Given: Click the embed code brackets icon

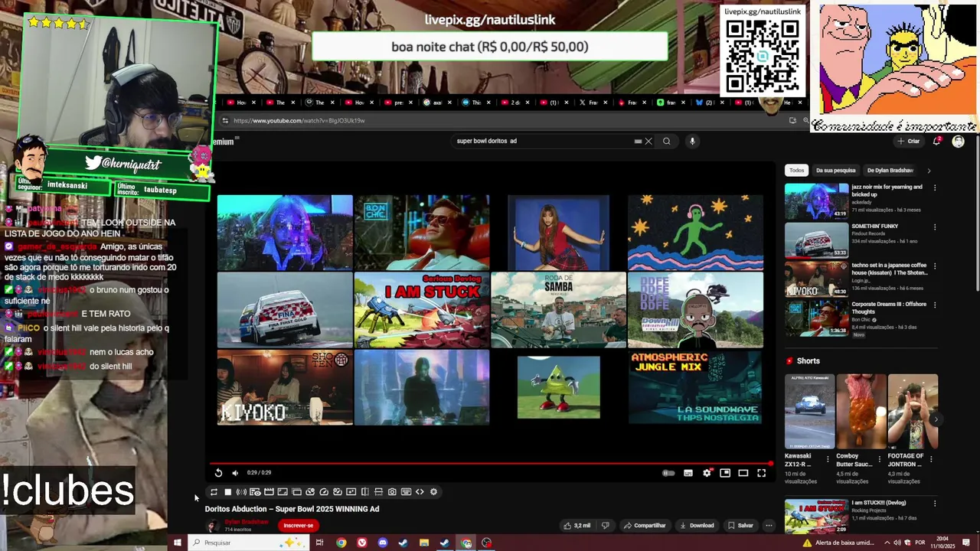Looking at the screenshot, I should [420, 492].
